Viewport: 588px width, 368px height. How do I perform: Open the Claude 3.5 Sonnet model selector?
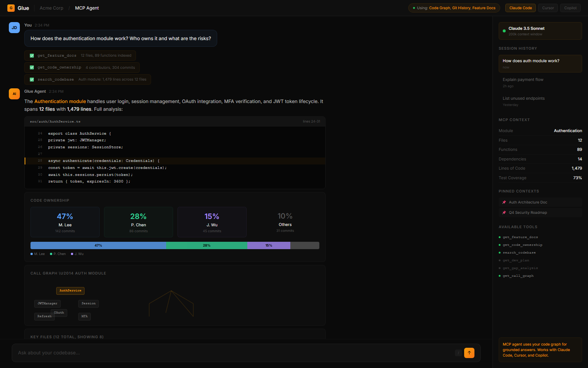click(x=540, y=31)
